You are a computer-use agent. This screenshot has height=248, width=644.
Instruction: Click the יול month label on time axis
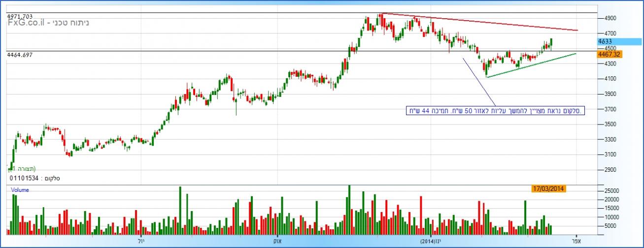[x=138, y=242]
